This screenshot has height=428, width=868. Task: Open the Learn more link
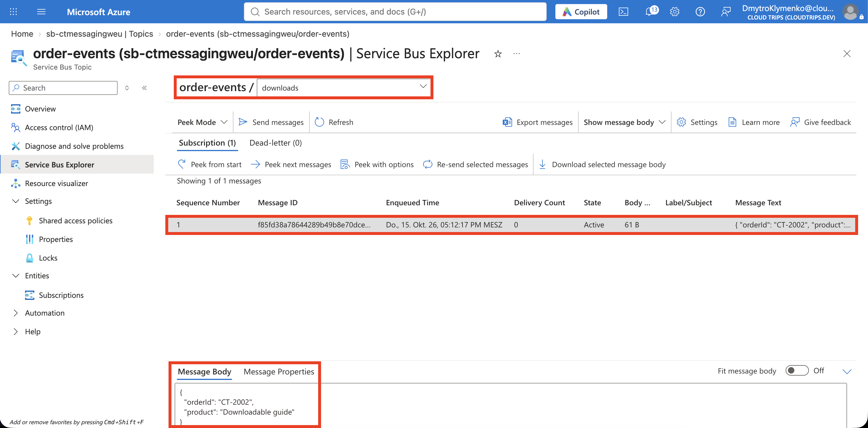tap(754, 122)
